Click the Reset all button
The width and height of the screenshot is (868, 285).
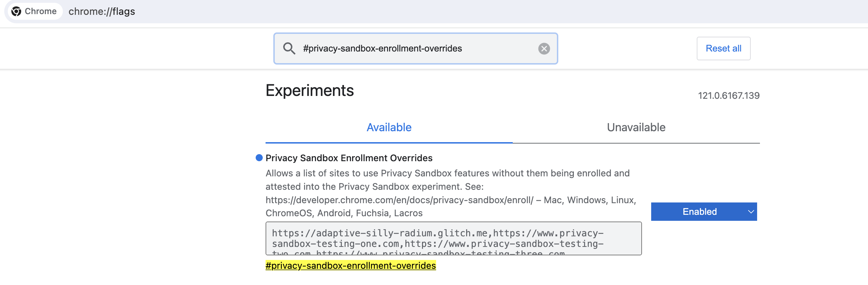pyautogui.click(x=723, y=48)
